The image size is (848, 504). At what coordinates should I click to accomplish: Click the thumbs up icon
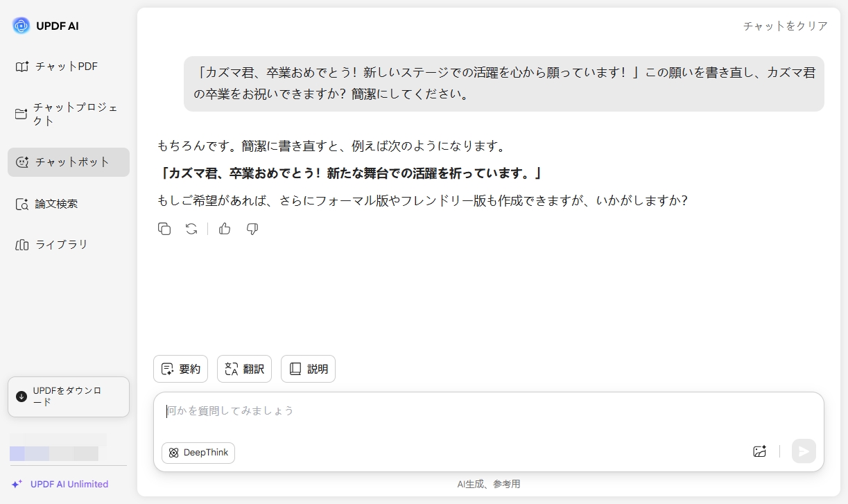tap(225, 229)
